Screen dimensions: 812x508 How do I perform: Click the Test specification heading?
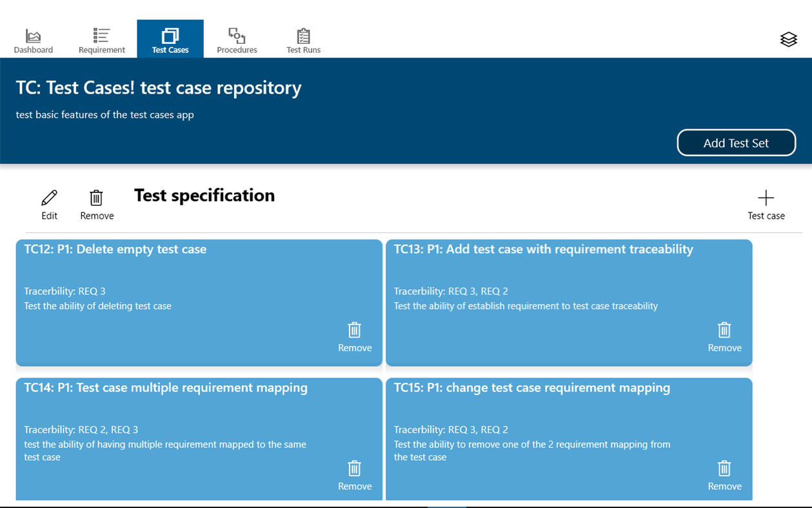(x=204, y=196)
